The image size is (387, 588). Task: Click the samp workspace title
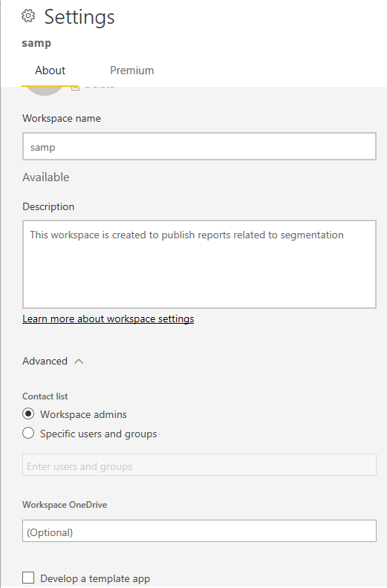[x=36, y=43]
